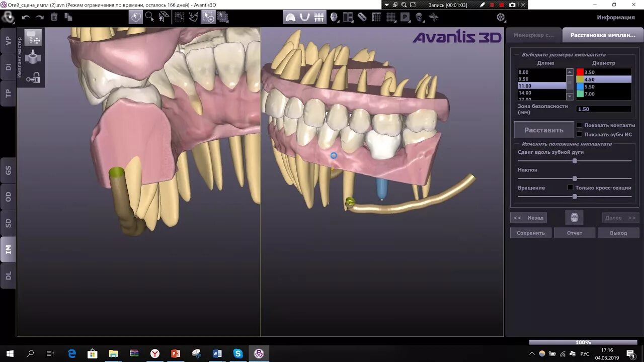This screenshot has width=644, height=362.
Task: Select the dotted rectangle selection tool
Action: pyautogui.click(x=179, y=17)
